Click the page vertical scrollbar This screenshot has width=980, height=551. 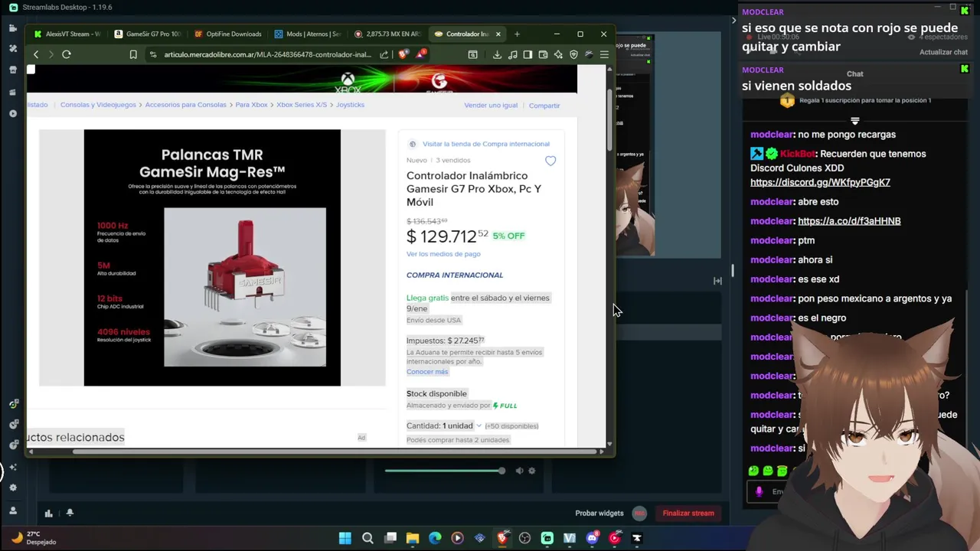click(x=609, y=119)
